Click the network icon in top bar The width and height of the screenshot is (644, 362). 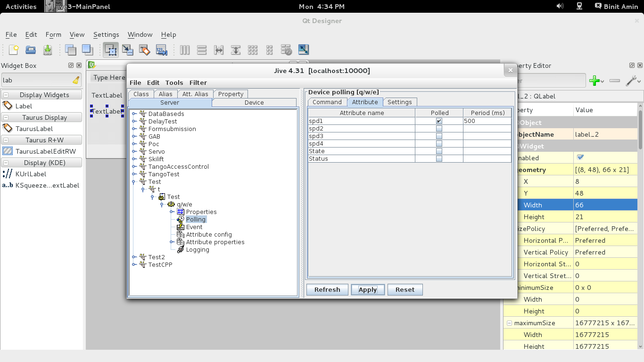(579, 6)
